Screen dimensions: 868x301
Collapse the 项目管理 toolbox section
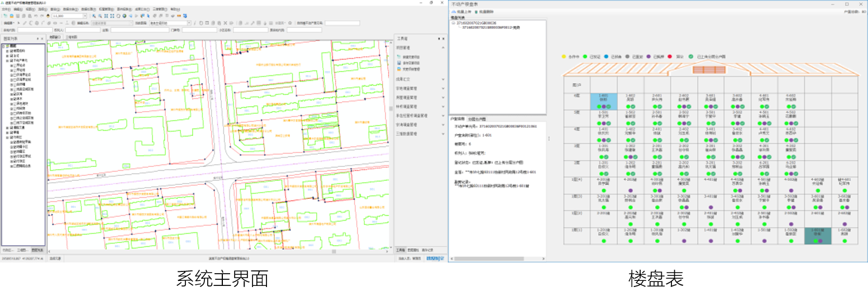[x=443, y=48]
